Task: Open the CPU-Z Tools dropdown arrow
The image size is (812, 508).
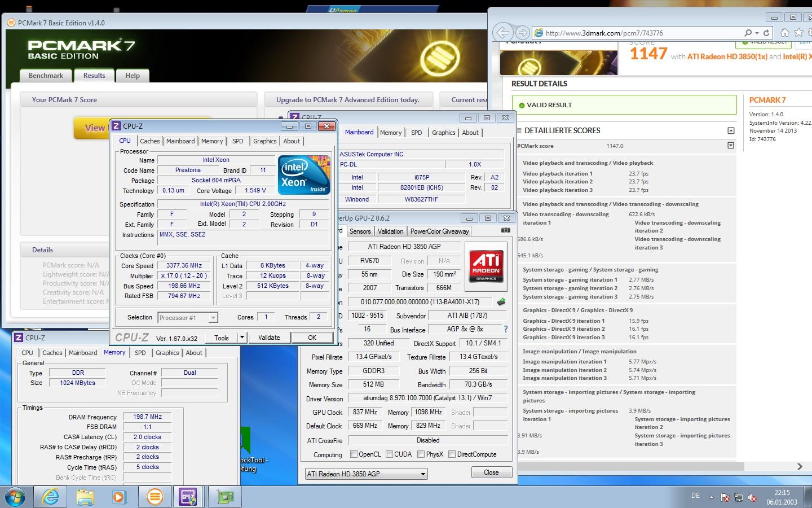Action: [242, 338]
